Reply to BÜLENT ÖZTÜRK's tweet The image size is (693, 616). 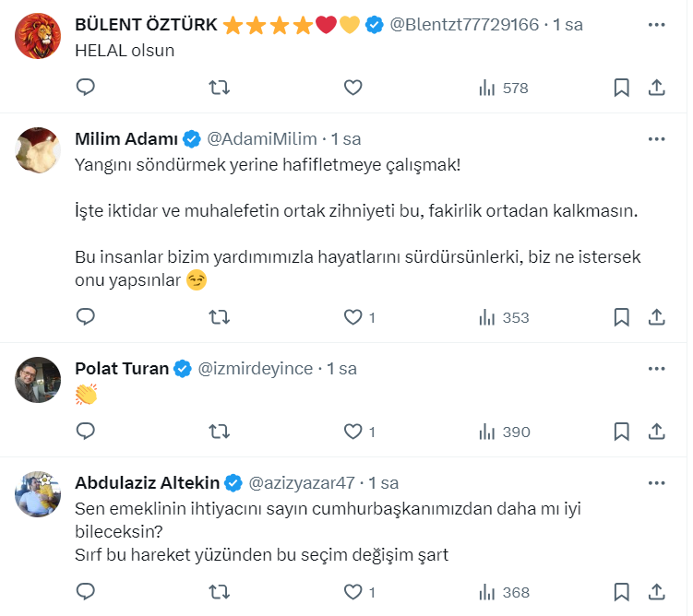coord(86,88)
